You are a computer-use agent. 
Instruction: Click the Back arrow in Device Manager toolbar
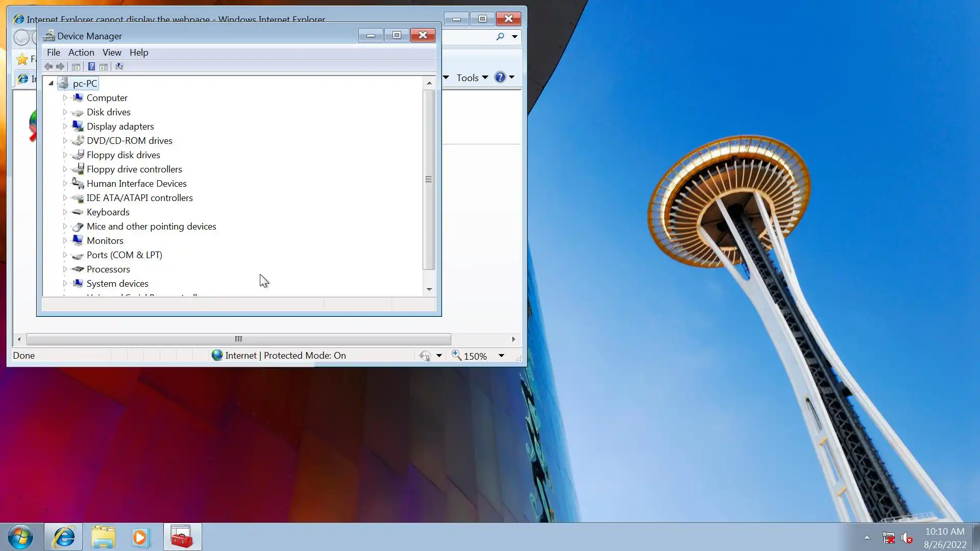tap(48, 66)
